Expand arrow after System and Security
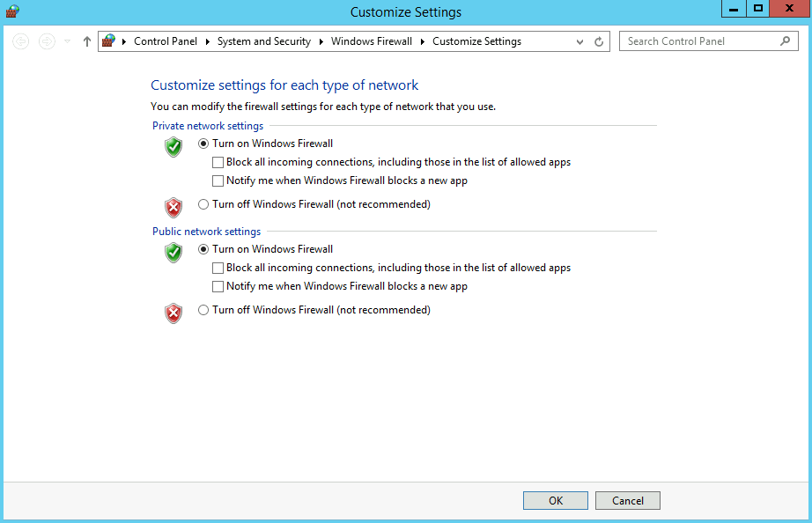812x523 pixels. [321, 41]
